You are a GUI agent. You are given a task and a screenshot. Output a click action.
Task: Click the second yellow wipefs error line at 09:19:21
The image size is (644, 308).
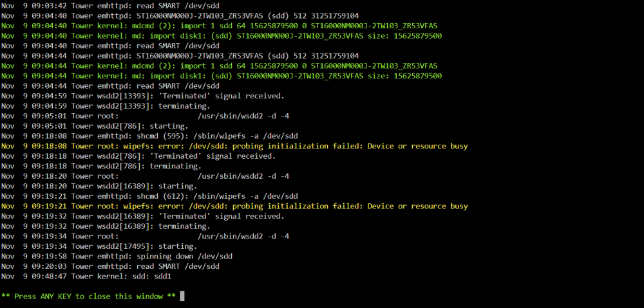tap(234, 206)
